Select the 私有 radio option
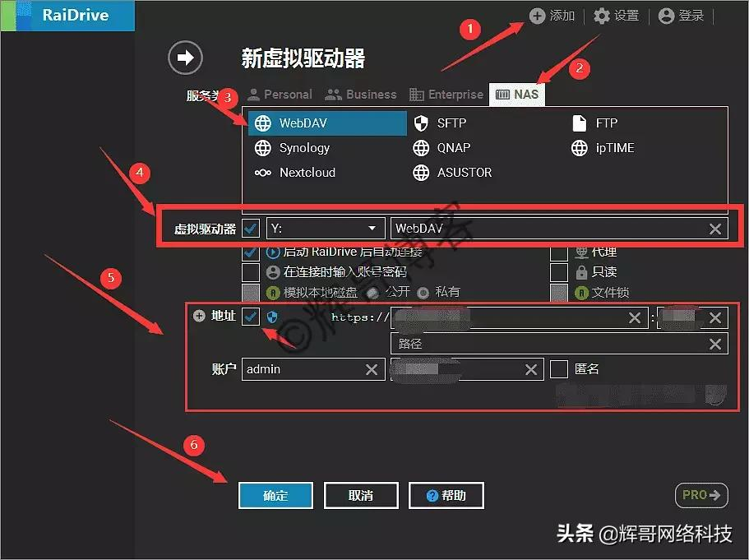Image resolution: width=749 pixels, height=560 pixels. pyautogui.click(x=423, y=293)
